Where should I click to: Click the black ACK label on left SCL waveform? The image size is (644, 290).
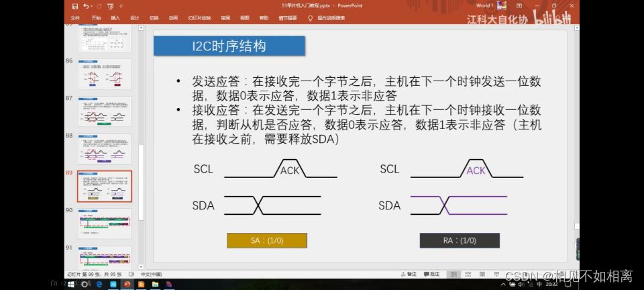click(x=290, y=171)
